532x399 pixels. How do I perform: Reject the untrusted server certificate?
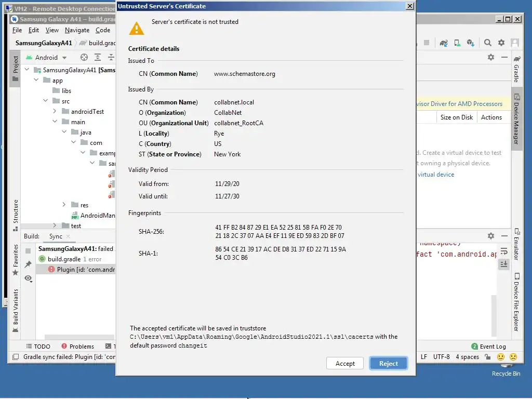[388, 363]
